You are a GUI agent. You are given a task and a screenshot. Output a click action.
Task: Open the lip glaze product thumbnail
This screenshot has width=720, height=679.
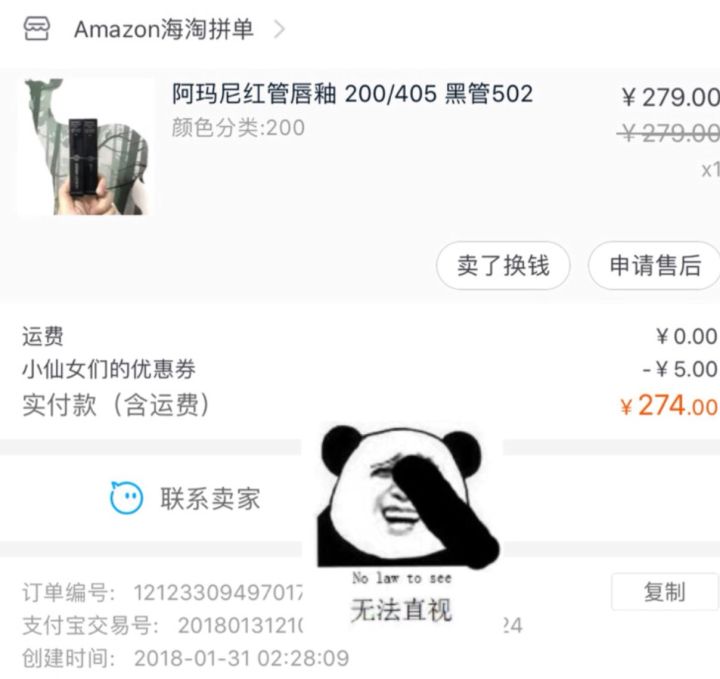click(x=86, y=146)
